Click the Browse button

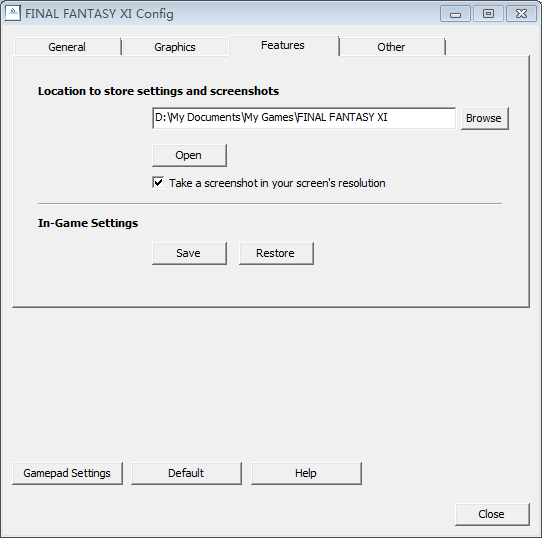point(484,118)
